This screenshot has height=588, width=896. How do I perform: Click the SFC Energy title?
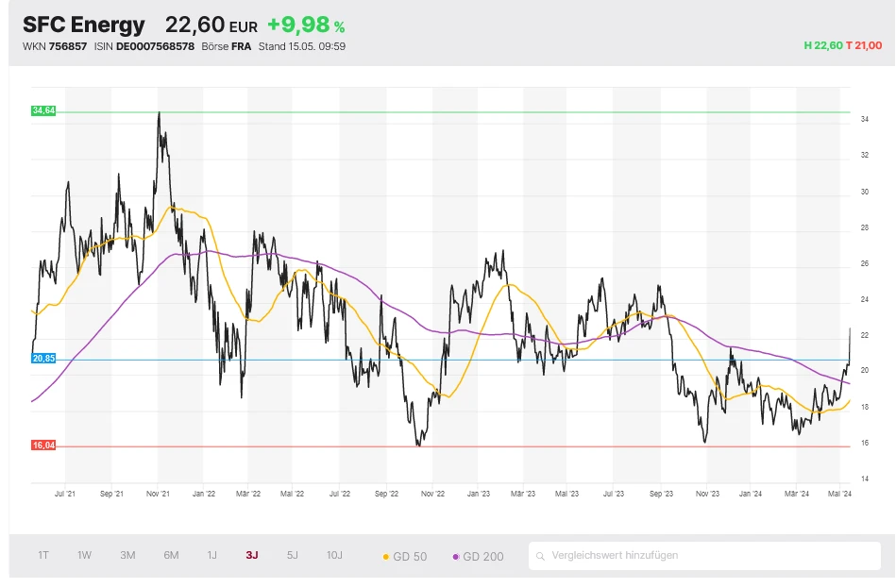84,25
